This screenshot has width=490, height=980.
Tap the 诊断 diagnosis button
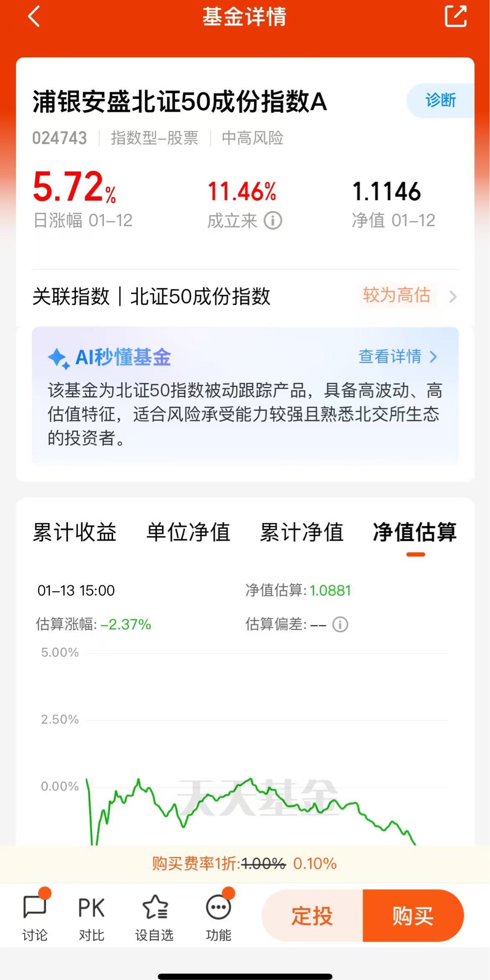[441, 100]
